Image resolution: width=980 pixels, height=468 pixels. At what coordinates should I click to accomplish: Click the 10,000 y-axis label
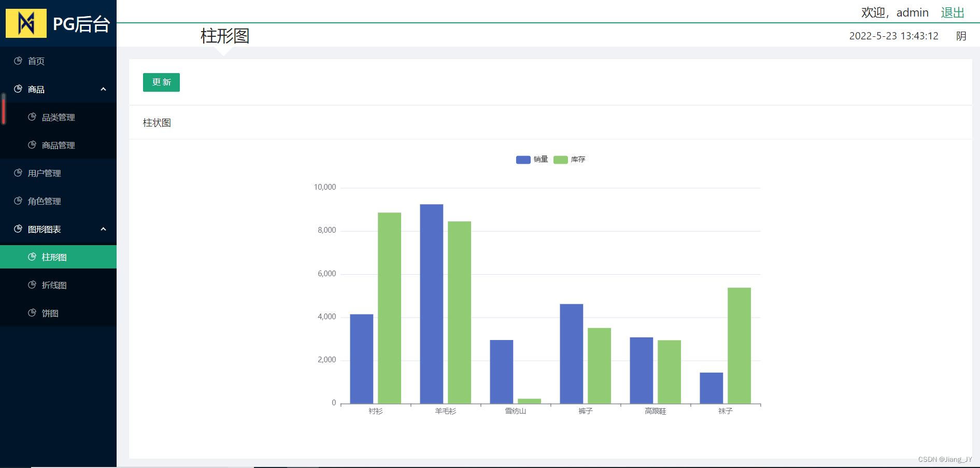click(325, 187)
